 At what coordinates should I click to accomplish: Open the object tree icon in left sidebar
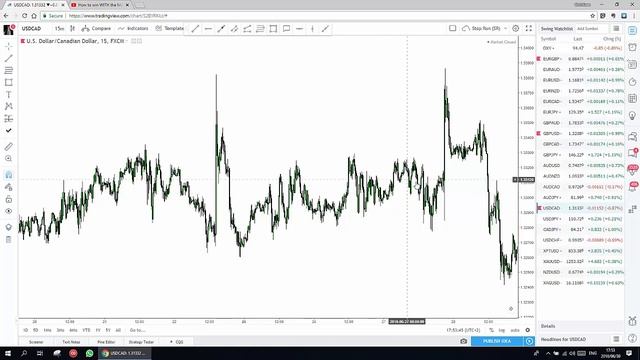9,227
